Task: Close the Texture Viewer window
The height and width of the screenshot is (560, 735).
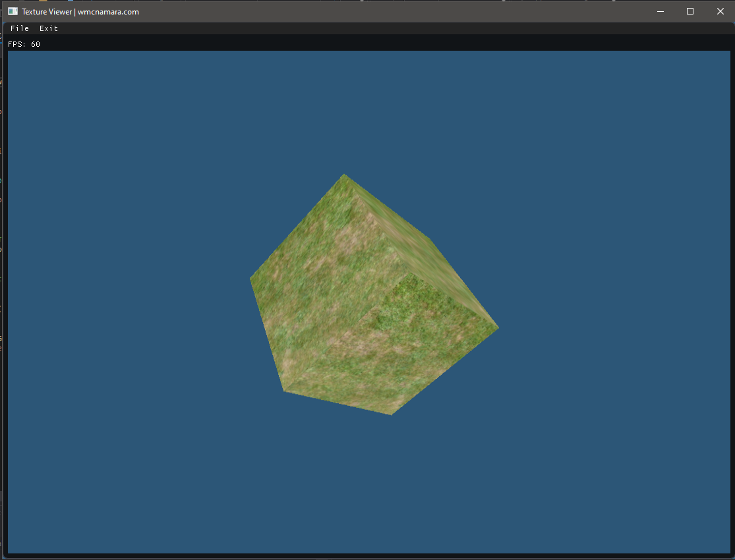Action: pyautogui.click(x=720, y=11)
